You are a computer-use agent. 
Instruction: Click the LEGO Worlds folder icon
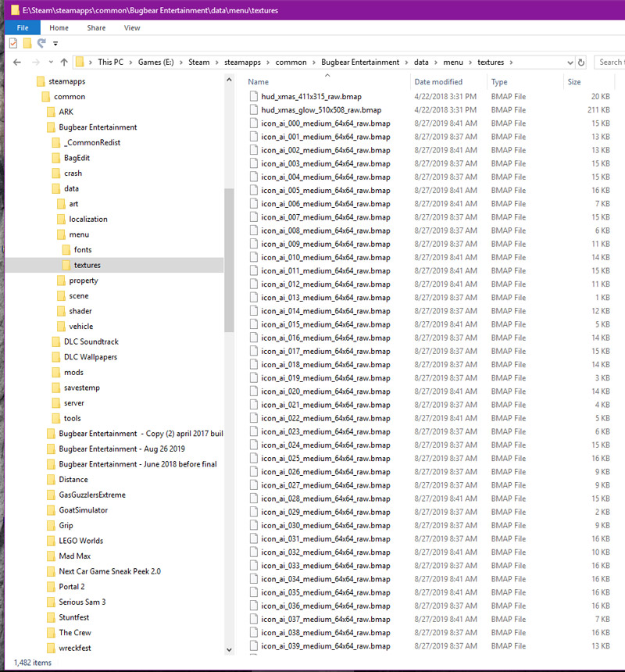click(51, 541)
